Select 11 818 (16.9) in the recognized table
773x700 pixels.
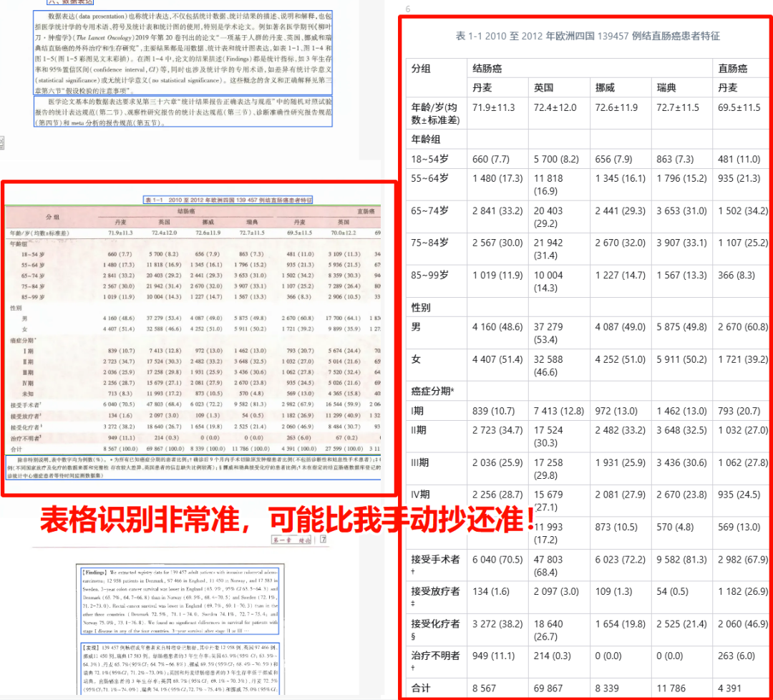click(x=548, y=185)
